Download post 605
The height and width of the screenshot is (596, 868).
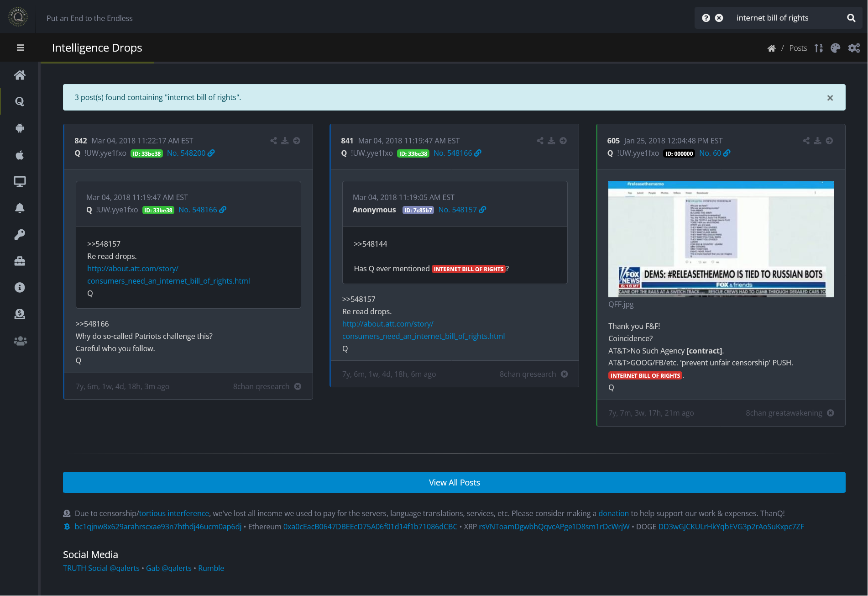tap(818, 141)
